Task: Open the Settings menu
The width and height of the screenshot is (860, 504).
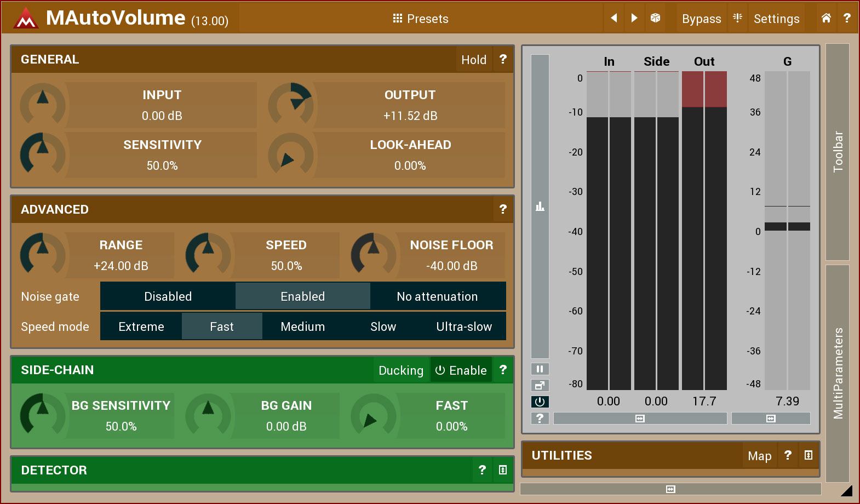Action: [x=776, y=19]
